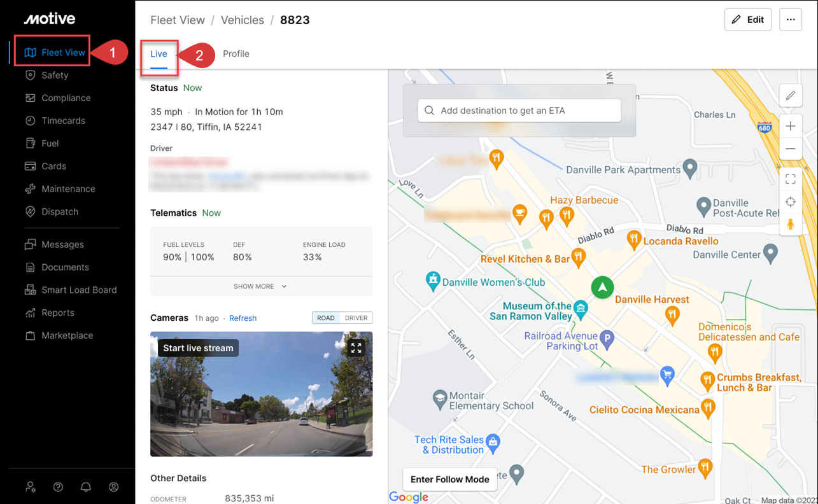Open admin settings icon at sidebar bottom
The height and width of the screenshot is (504, 818).
[31, 487]
